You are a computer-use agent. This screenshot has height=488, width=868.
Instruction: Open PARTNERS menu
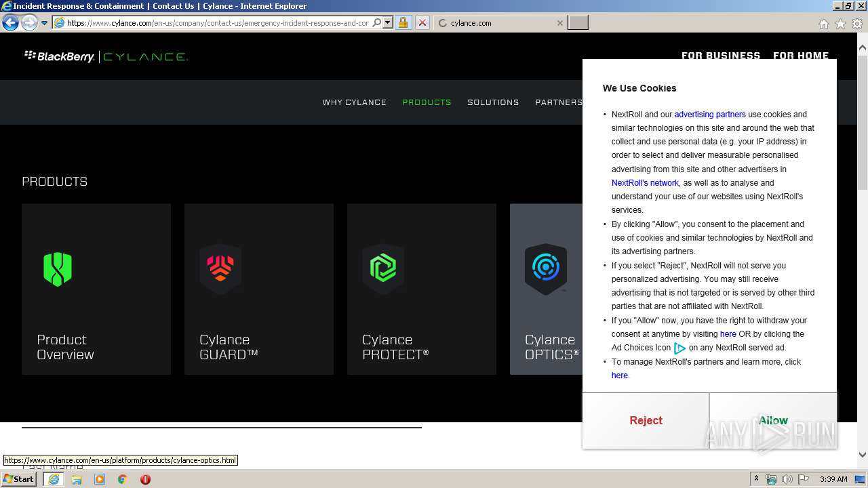click(x=558, y=102)
